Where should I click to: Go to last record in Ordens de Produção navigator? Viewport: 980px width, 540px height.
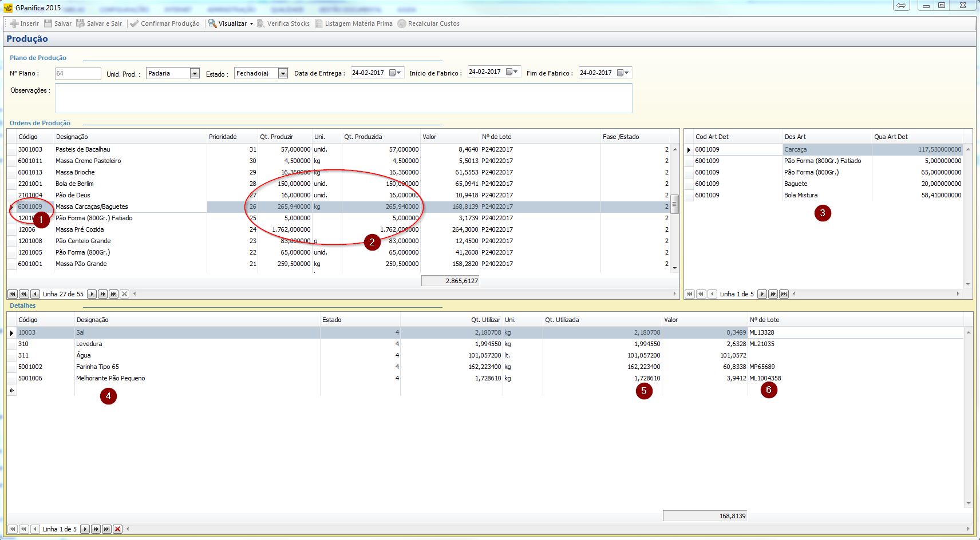point(113,294)
